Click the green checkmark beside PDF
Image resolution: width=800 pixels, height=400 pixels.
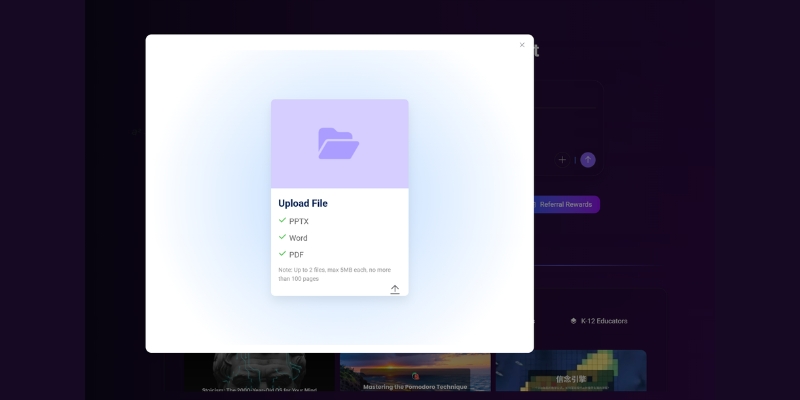point(282,254)
